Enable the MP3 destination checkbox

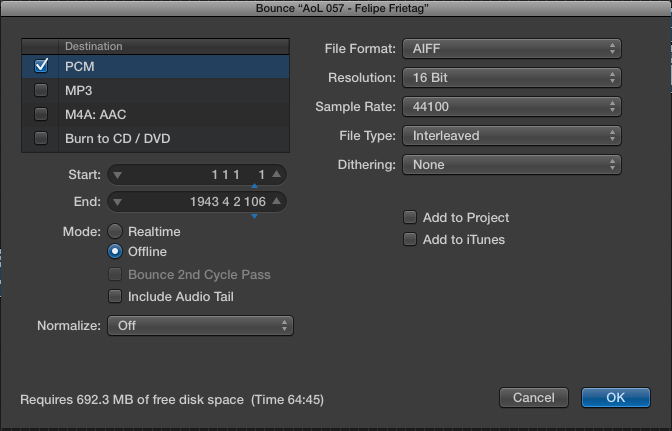tap(41, 90)
